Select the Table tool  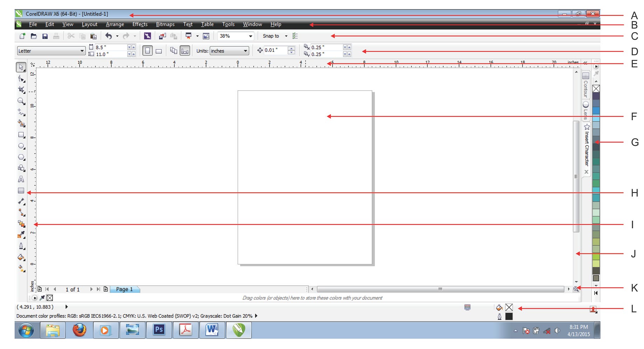coord(21,191)
